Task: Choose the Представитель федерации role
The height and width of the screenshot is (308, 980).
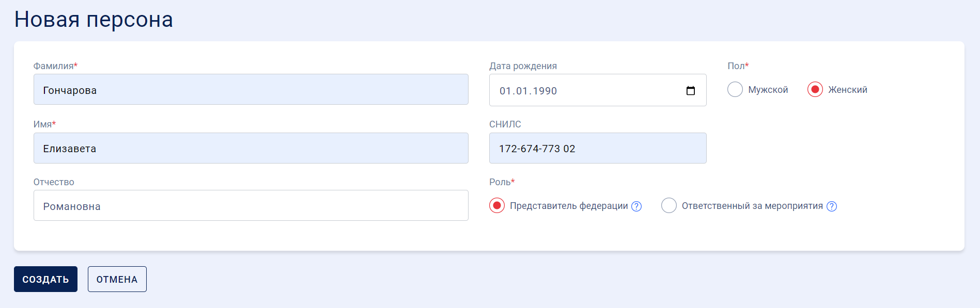Action: 497,205
